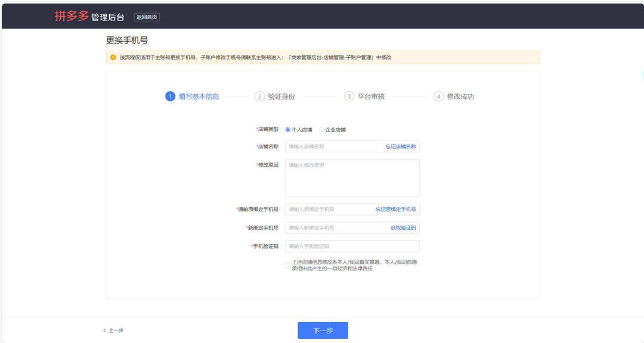This screenshot has width=644, height=343.
Task: Click step 3 circle 平台审核
Action: 349,96
